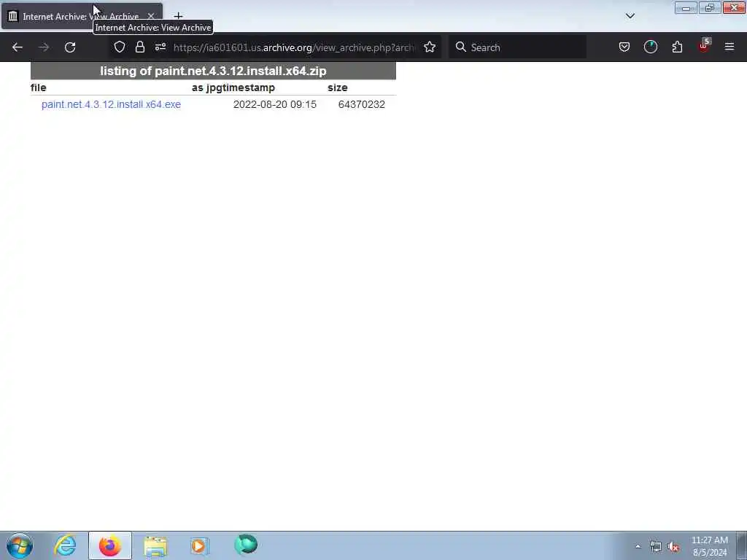Click the archive.org URL address field
747x560 pixels.
(295, 47)
